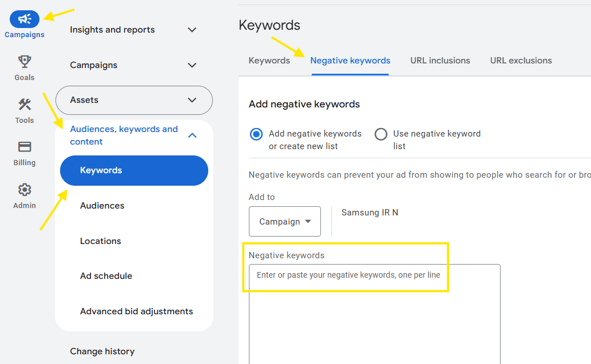Switch to the Negative keywords tab
This screenshot has height=364, width=591.
click(350, 61)
